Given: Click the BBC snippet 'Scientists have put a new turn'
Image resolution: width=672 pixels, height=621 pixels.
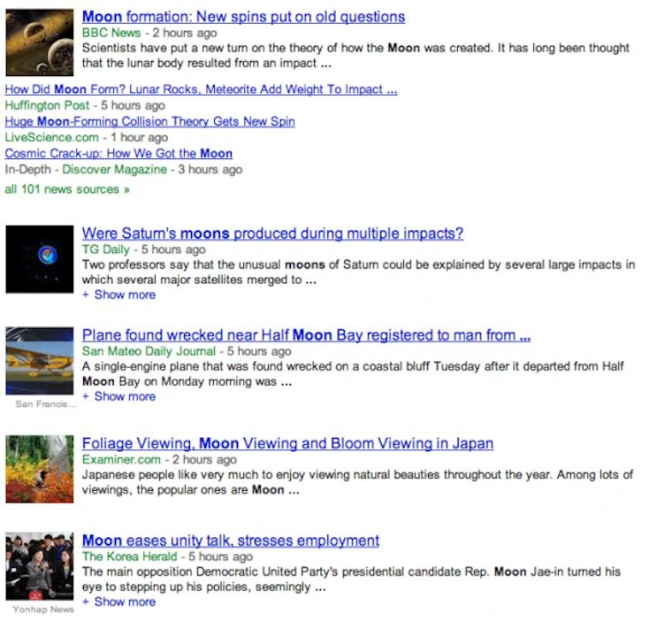Looking at the screenshot, I should (355, 56).
